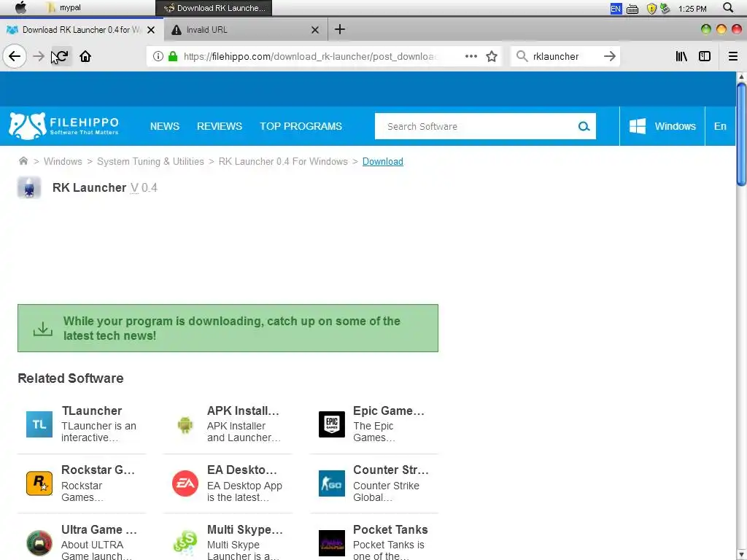
Task: Click the browser Forward arrow button
Action: 39,56
